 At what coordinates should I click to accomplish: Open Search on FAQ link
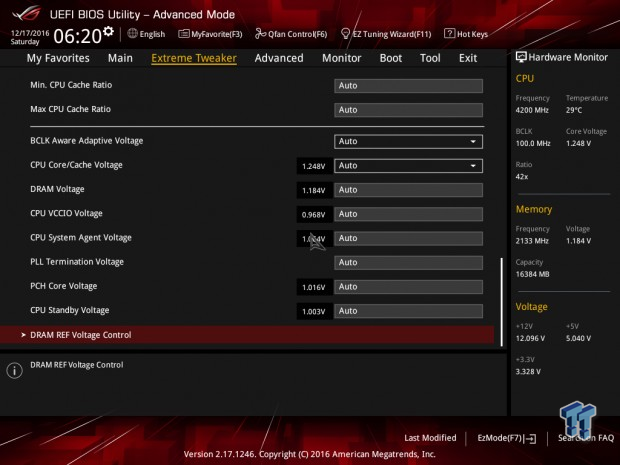(586, 438)
